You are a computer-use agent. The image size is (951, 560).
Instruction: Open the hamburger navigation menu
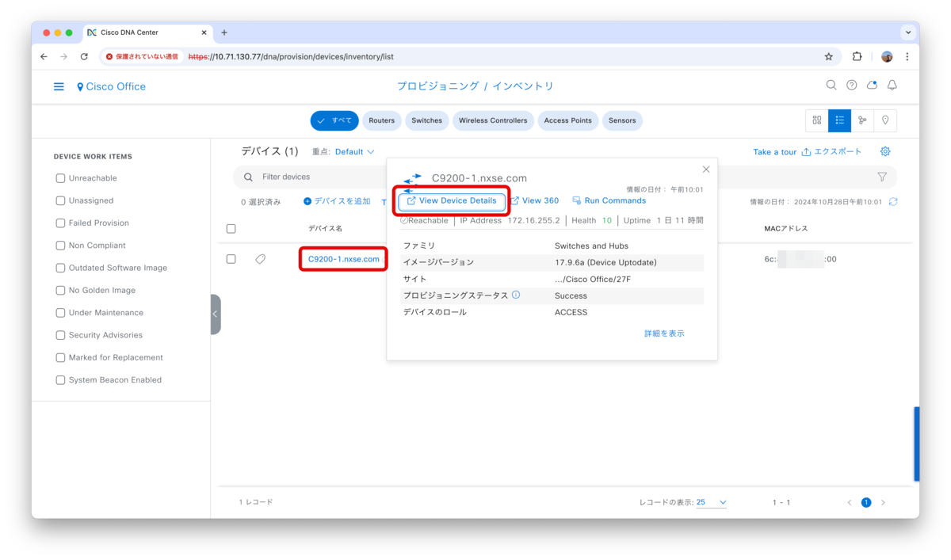click(x=59, y=86)
